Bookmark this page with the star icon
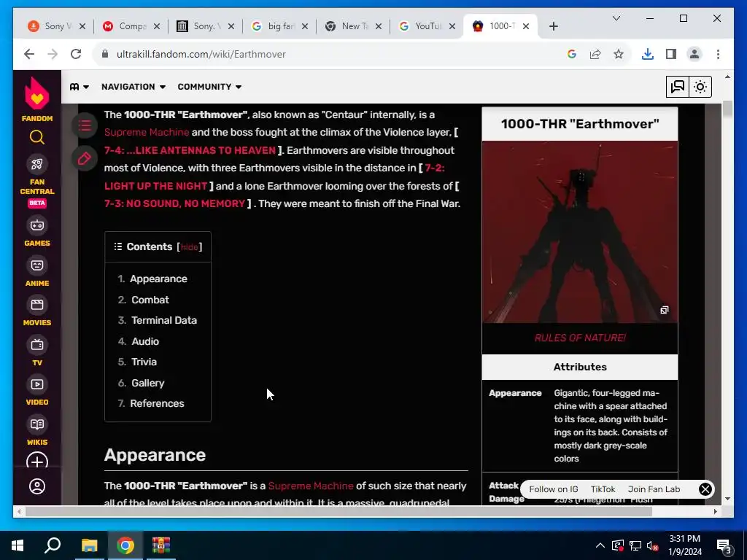747x560 pixels. (x=619, y=54)
